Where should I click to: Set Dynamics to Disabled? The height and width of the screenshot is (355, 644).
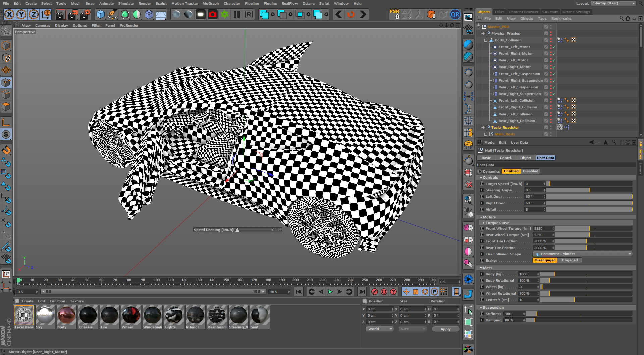[x=530, y=171]
